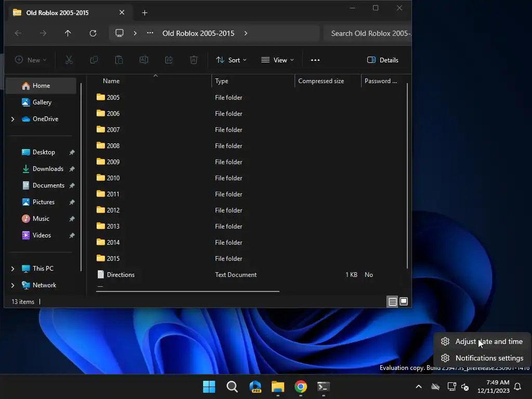The width and height of the screenshot is (532, 399).
Task: Click the Delete trash can icon
Action: point(194,60)
